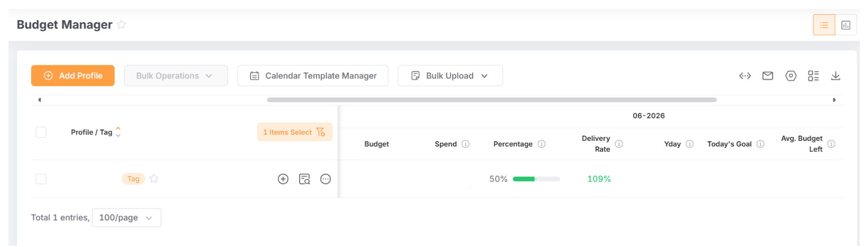Click the 1 Items Select filter button
868x247 pixels.
(295, 132)
